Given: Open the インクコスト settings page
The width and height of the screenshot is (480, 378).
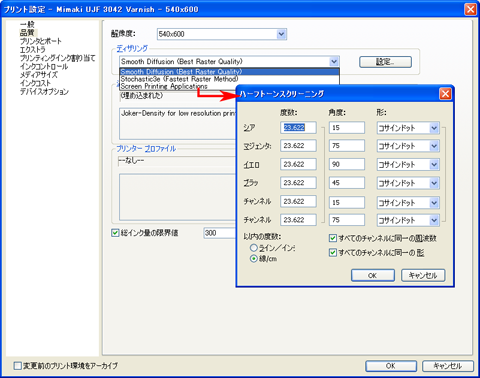Looking at the screenshot, I should pos(35,83).
